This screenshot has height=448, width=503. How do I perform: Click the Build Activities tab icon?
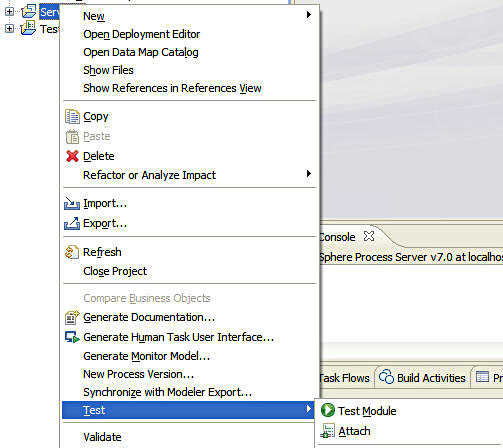click(386, 377)
